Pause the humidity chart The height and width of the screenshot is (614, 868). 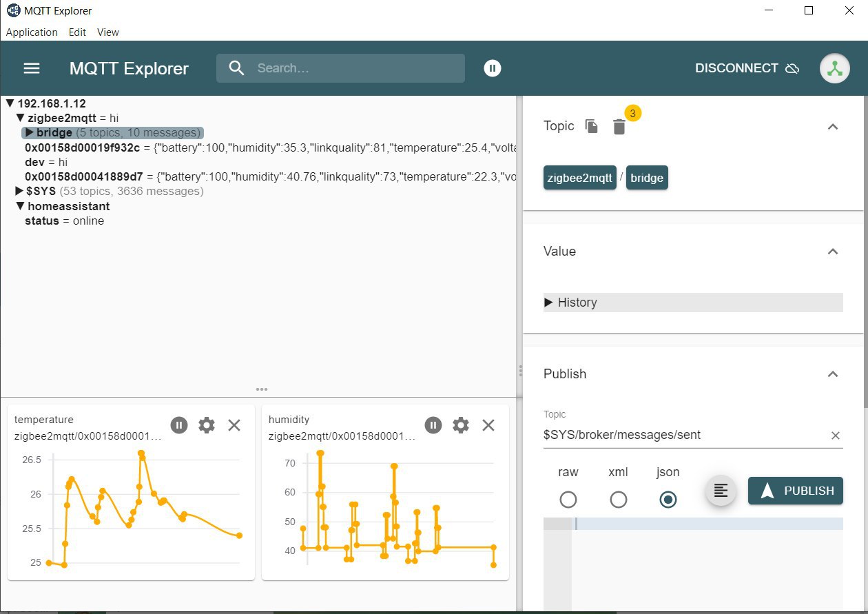pos(433,425)
